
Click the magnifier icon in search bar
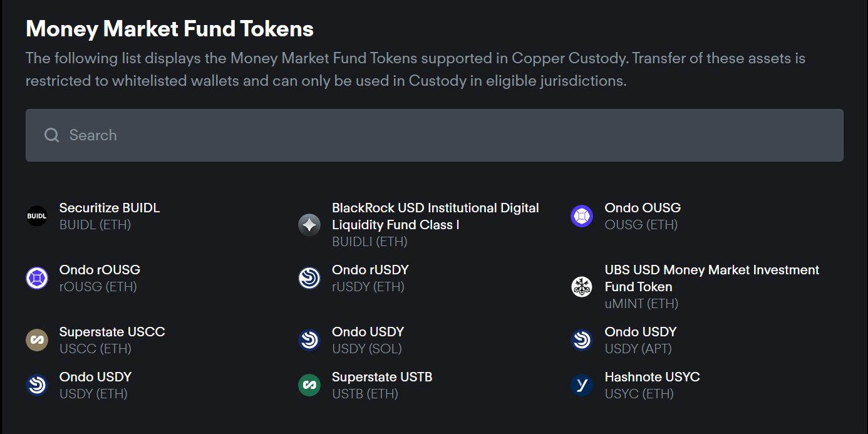tap(52, 135)
